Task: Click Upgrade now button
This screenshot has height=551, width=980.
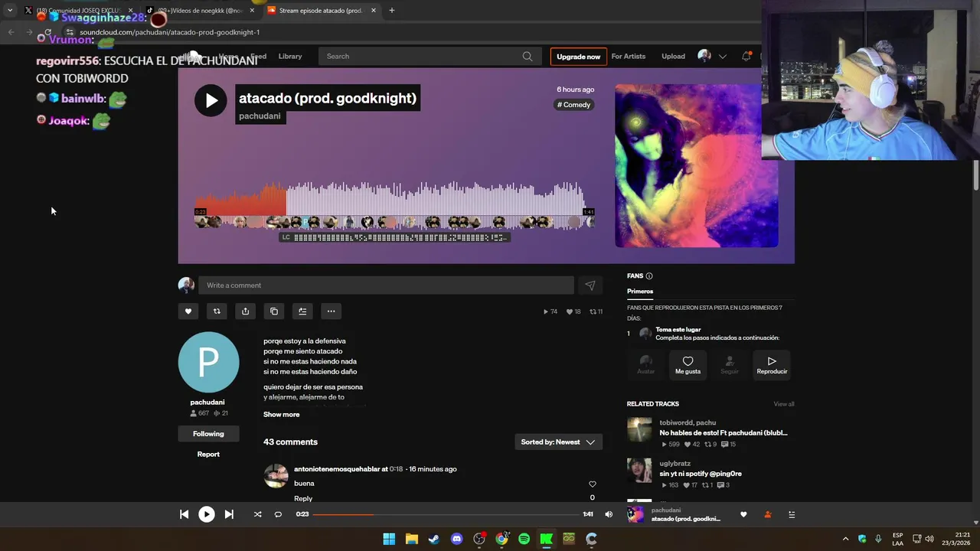Action: (x=578, y=57)
